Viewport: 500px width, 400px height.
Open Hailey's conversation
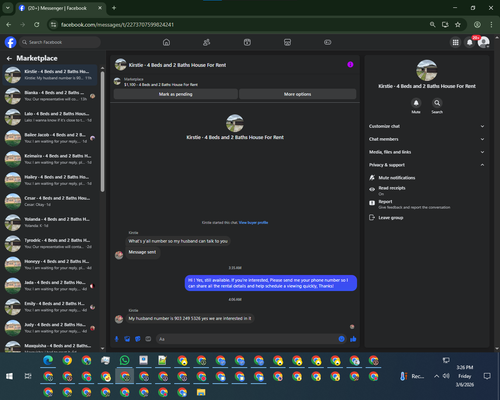point(50,180)
